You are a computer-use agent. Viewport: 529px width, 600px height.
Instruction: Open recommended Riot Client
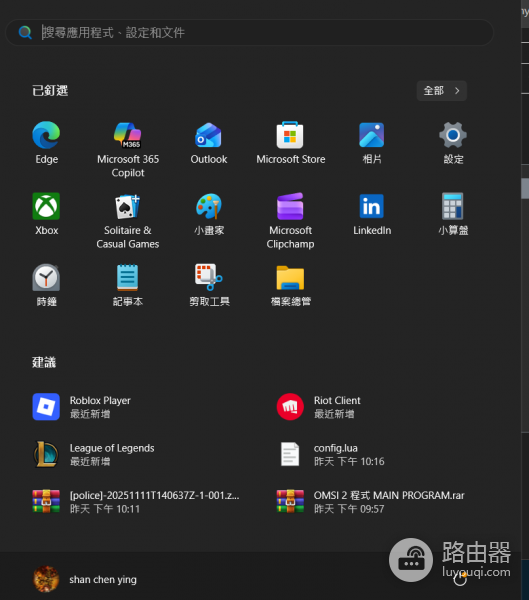[x=318, y=407]
